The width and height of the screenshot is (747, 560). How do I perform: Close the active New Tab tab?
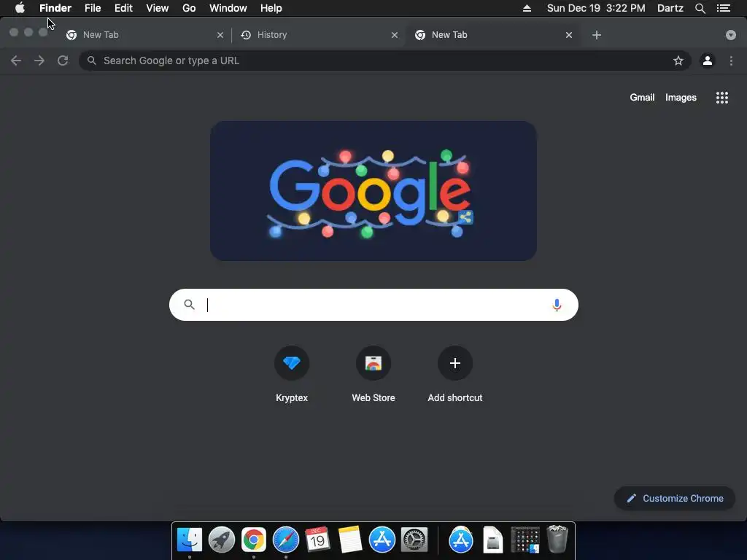pyautogui.click(x=569, y=35)
